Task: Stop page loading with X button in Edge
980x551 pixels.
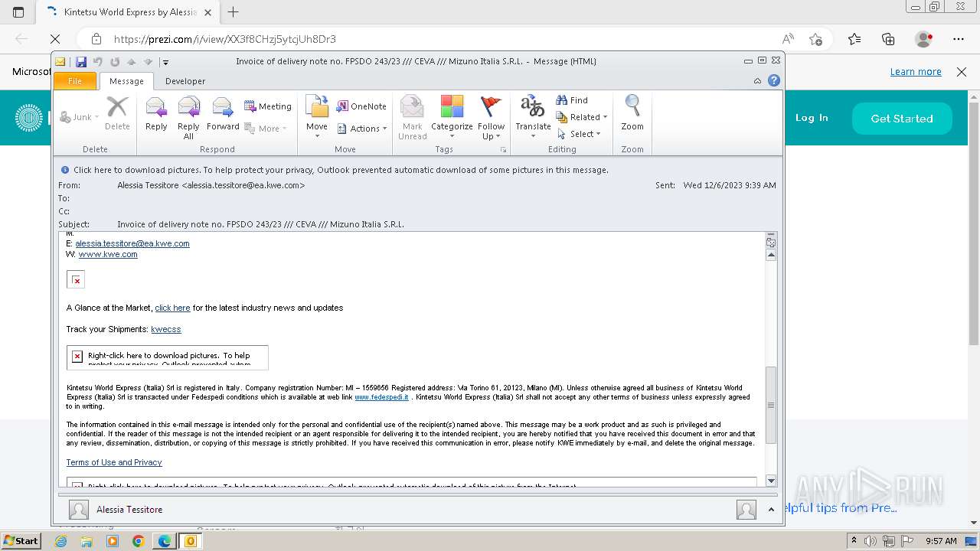Action: (55, 39)
